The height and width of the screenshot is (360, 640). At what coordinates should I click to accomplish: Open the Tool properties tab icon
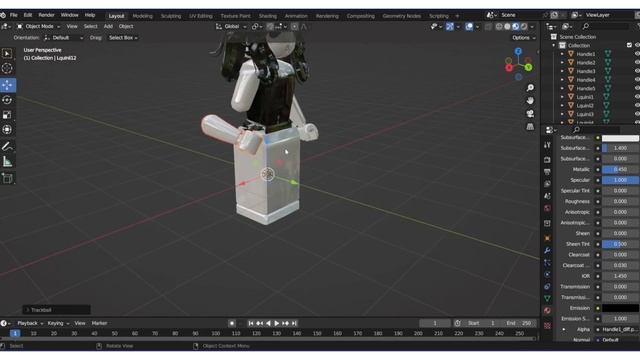click(x=547, y=145)
